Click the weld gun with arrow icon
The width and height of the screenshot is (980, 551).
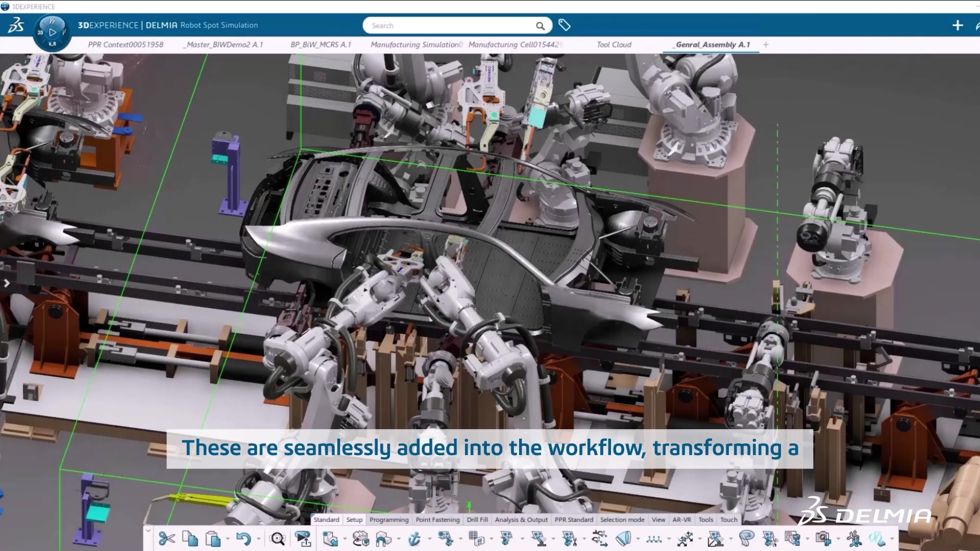599,538
